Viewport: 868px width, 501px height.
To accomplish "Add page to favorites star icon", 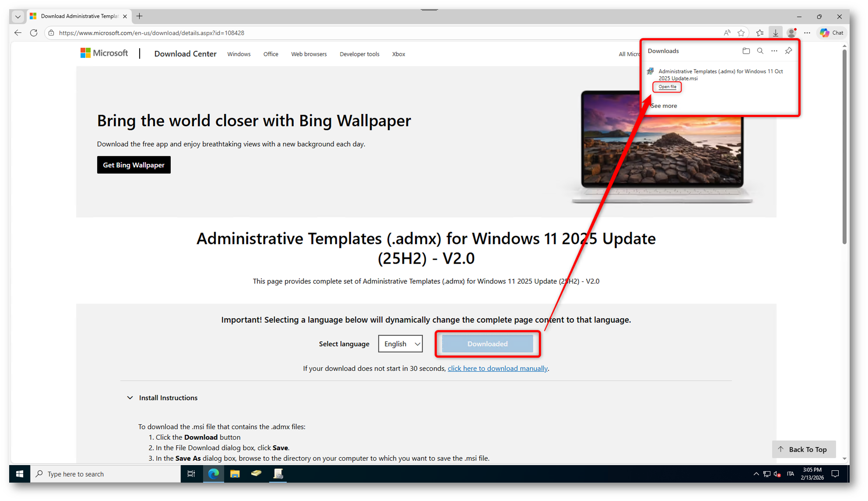I will 741,33.
